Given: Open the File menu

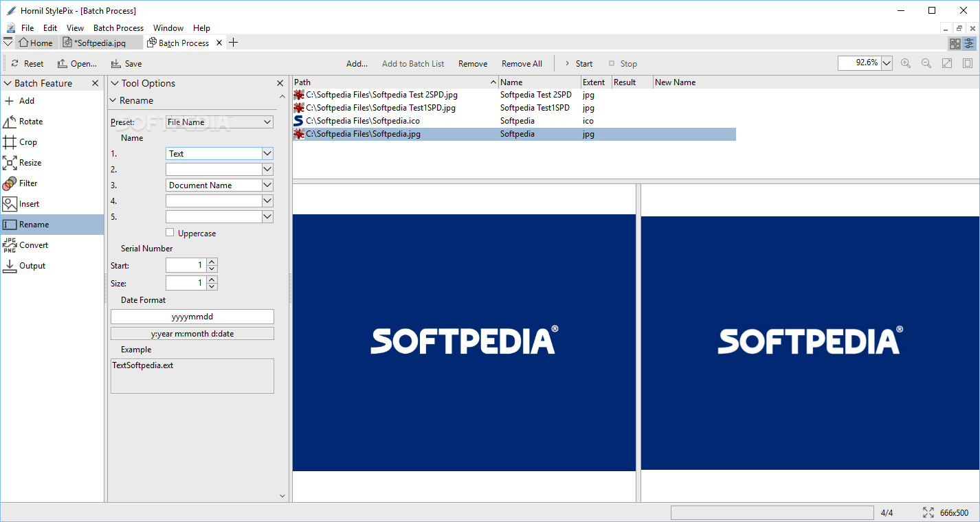Looking at the screenshot, I should tap(27, 28).
